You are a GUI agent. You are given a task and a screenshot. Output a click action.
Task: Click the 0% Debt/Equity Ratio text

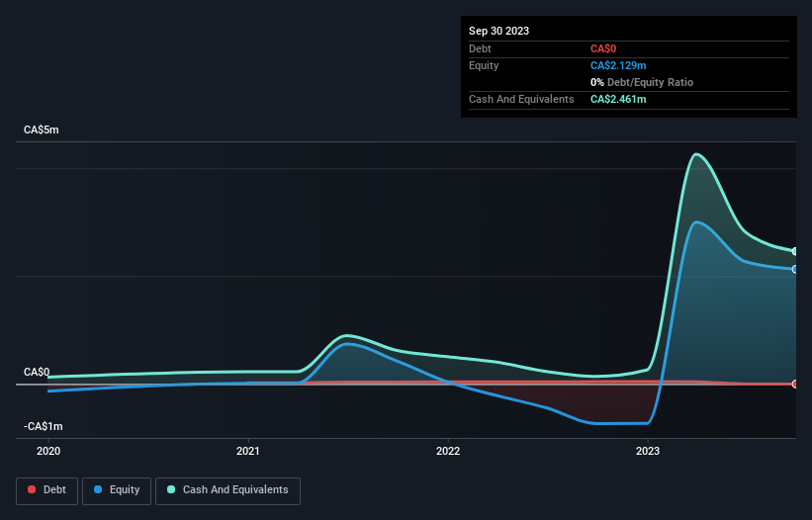[642, 82]
